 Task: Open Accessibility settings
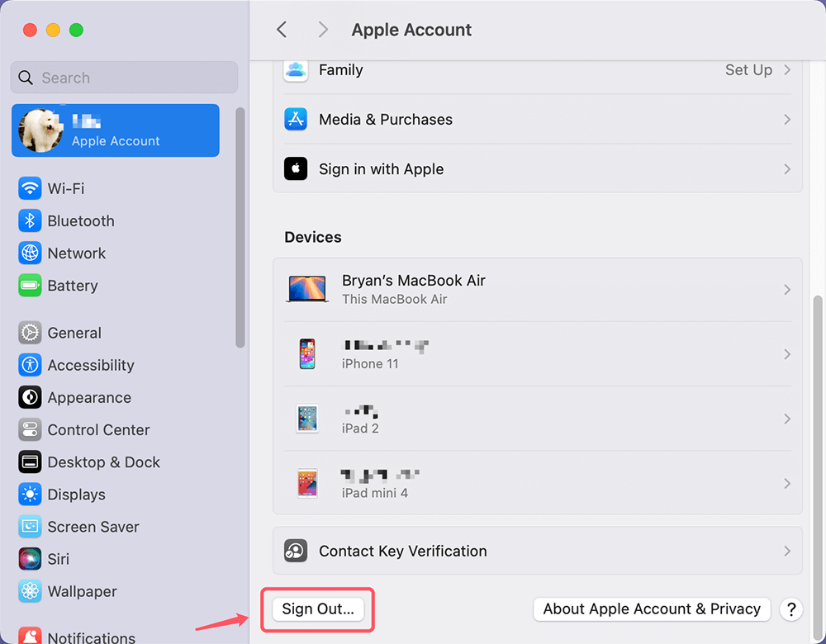pos(30,365)
